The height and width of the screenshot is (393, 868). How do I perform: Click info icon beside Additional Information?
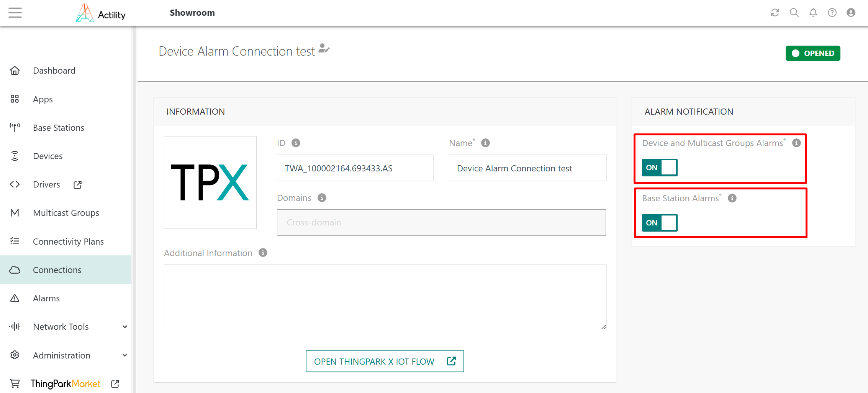click(x=263, y=253)
